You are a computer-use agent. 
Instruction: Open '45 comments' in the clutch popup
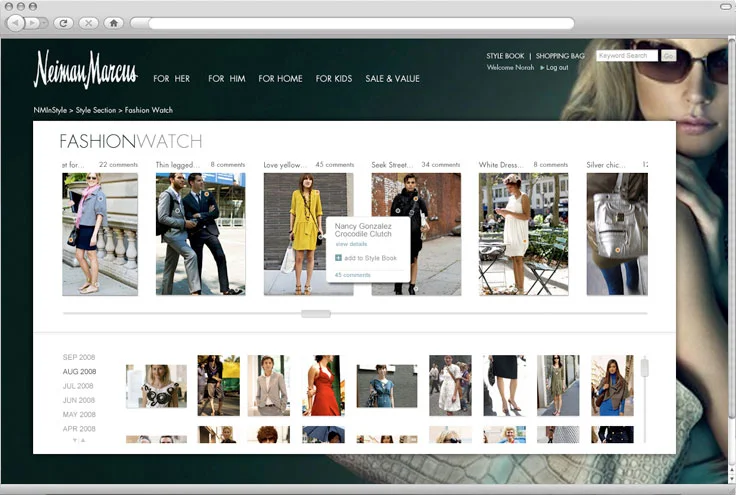[x=353, y=275]
